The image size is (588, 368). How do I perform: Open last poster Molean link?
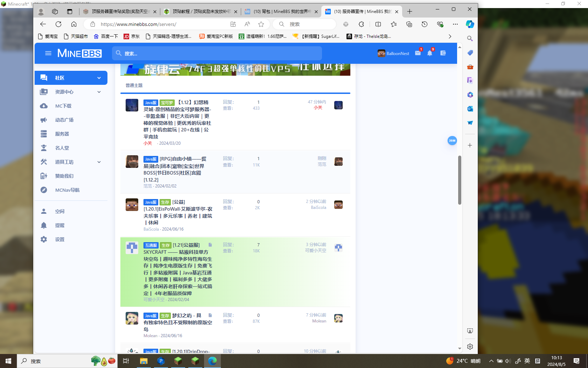319,321
